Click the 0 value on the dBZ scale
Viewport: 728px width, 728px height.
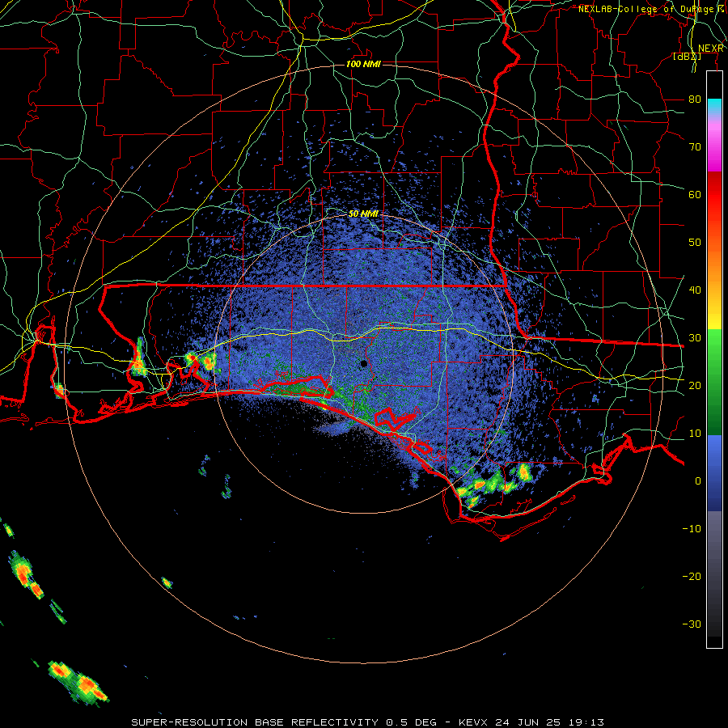point(698,481)
